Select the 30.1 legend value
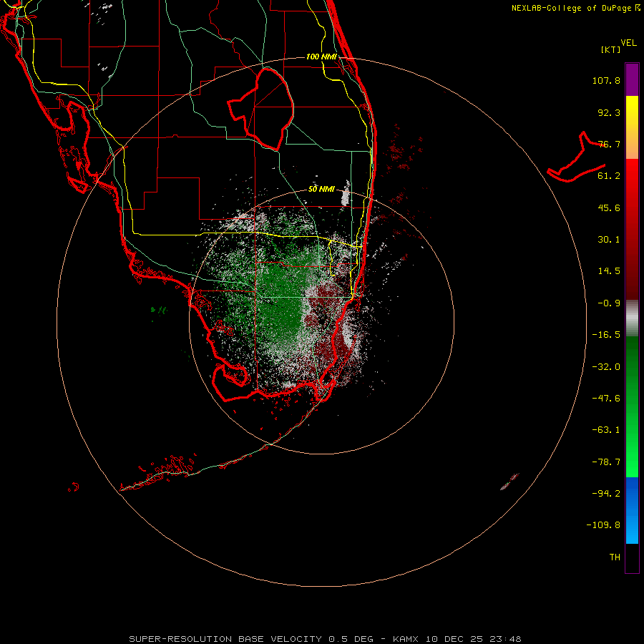The height and width of the screenshot is (644, 644). 609,240
